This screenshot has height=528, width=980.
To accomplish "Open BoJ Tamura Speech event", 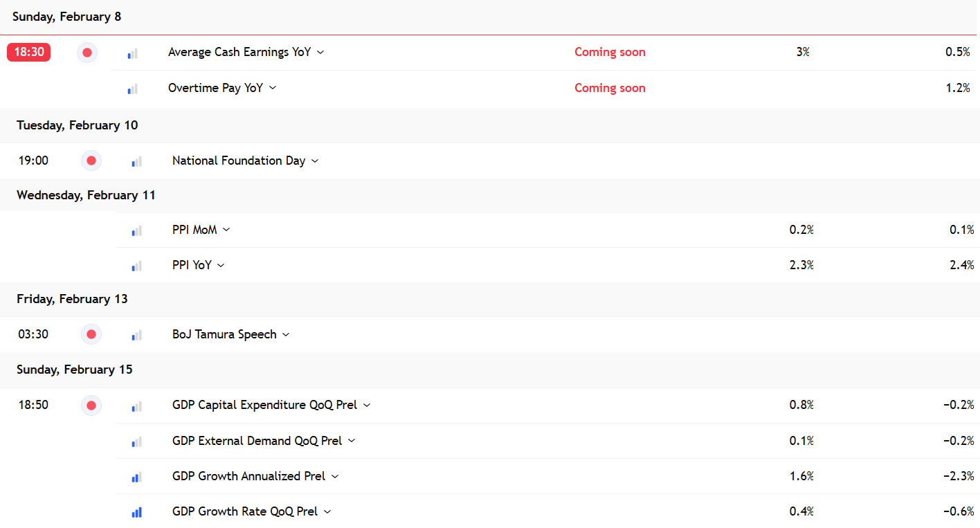I will coord(224,334).
